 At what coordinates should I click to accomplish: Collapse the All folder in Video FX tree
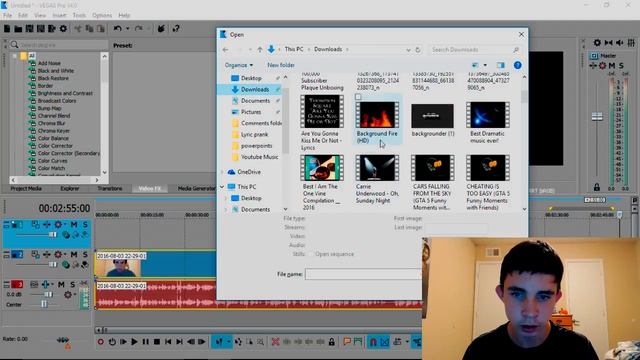click(x=15, y=56)
